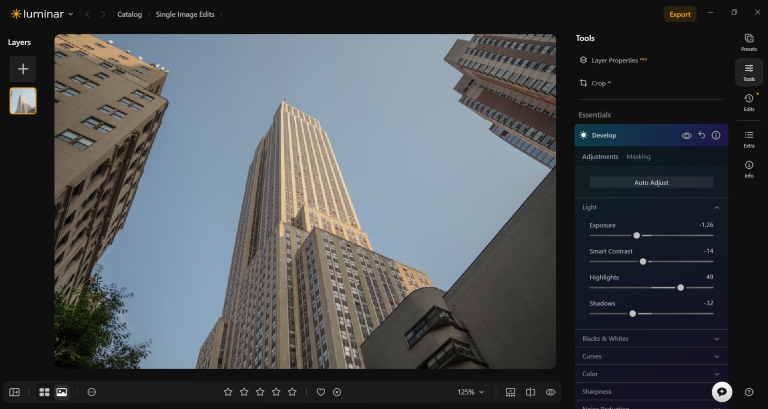Image resolution: width=768 pixels, height=409 pixels.
Task: Rate image four stars
Action: coord(276,392)
